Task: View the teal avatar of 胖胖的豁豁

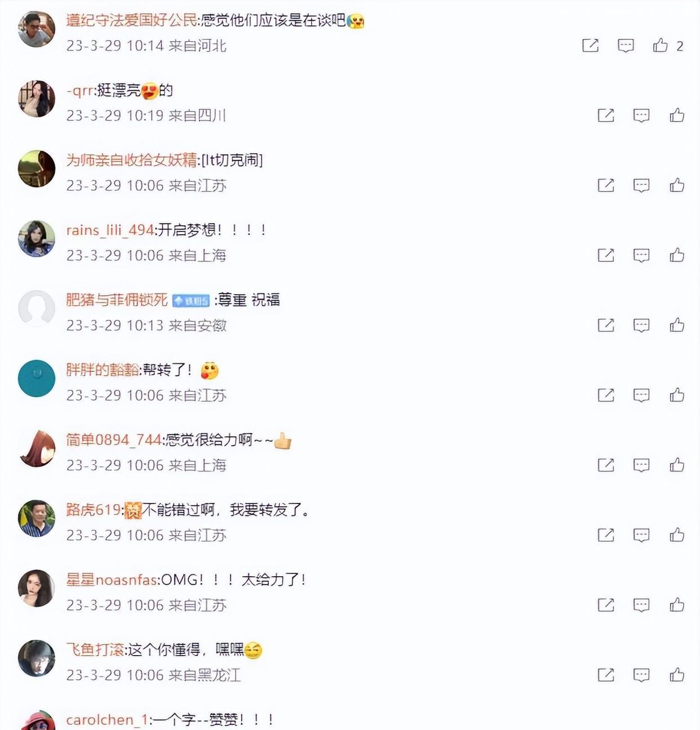Action: coord(37,379)
